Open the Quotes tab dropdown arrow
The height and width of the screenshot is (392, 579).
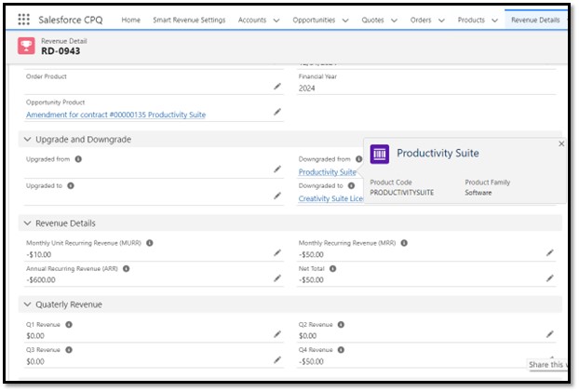(x=394, y=20)
